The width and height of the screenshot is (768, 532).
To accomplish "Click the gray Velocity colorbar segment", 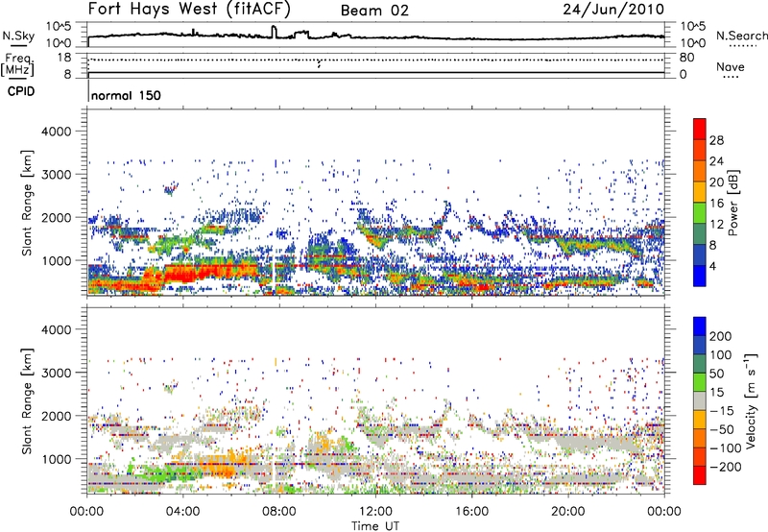I will tap(700, 400).
